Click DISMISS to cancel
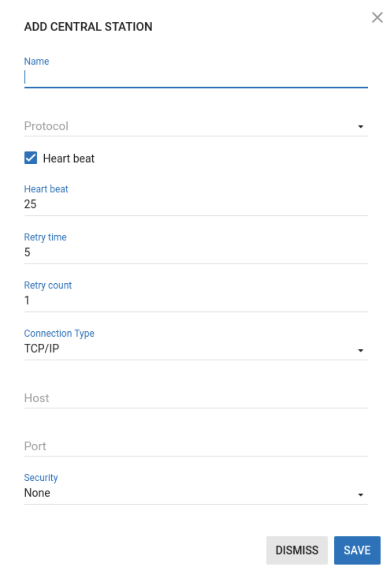Viewport: 392px width, 577px height. tap(297, 550)
